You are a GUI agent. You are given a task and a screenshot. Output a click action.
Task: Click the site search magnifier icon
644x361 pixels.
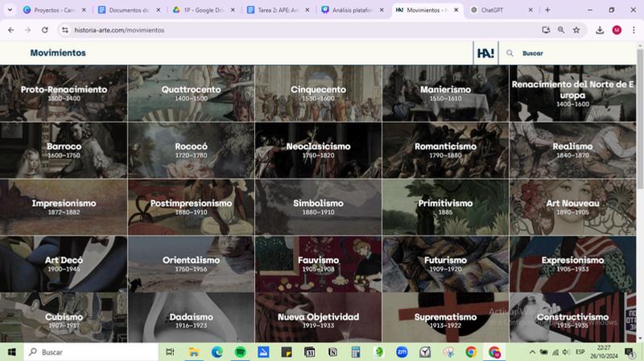(510, 53)
